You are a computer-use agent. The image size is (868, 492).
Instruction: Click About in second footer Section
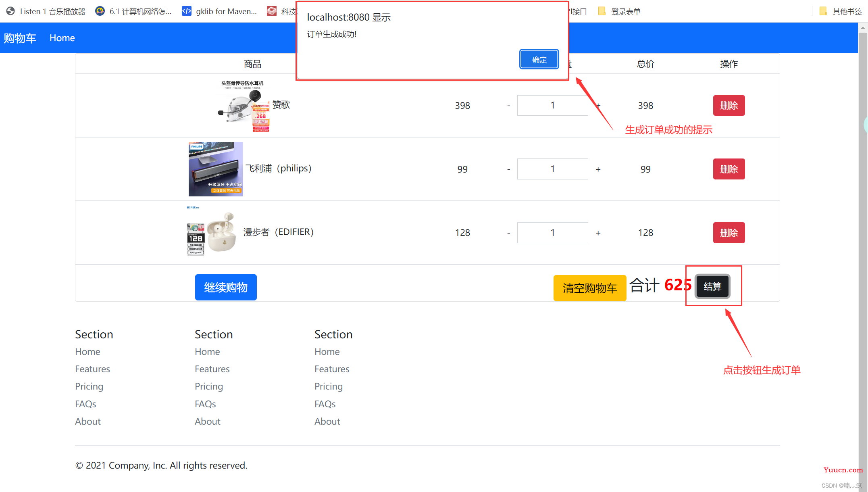[208, 421]
